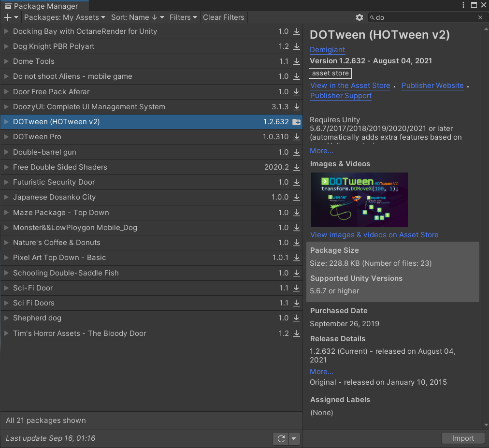Open the window options kebab menu
489x448 pixels.
[x=463, y=5]
